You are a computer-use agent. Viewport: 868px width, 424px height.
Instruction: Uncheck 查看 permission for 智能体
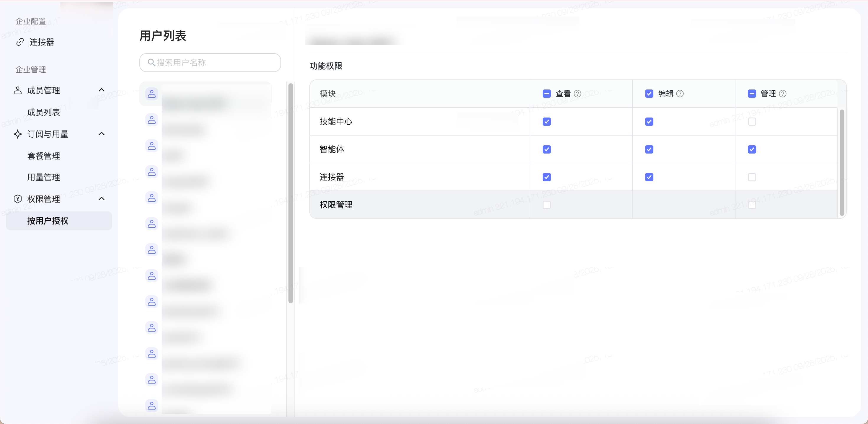(x=546, y=149)
